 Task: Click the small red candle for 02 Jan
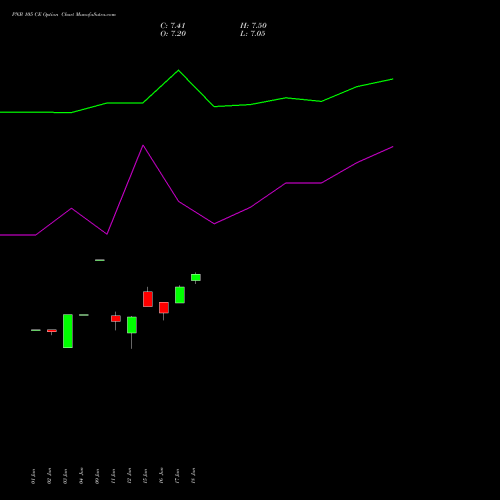[52, 331]
